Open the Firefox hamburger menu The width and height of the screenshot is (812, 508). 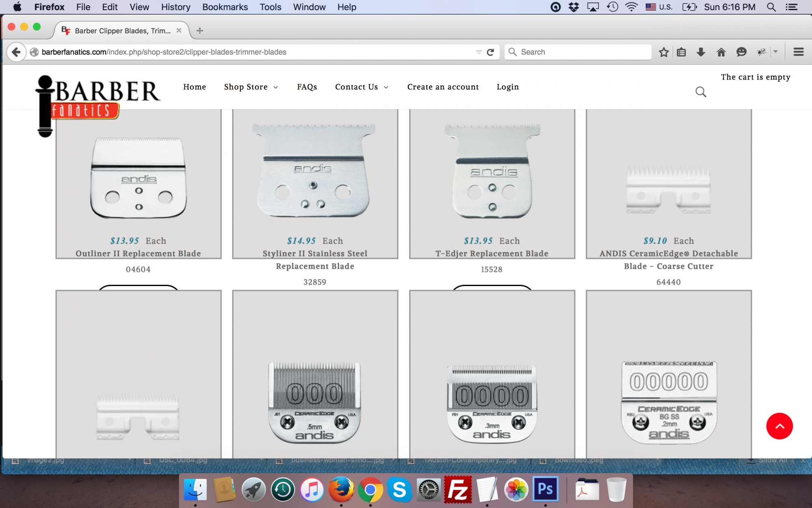798,52
